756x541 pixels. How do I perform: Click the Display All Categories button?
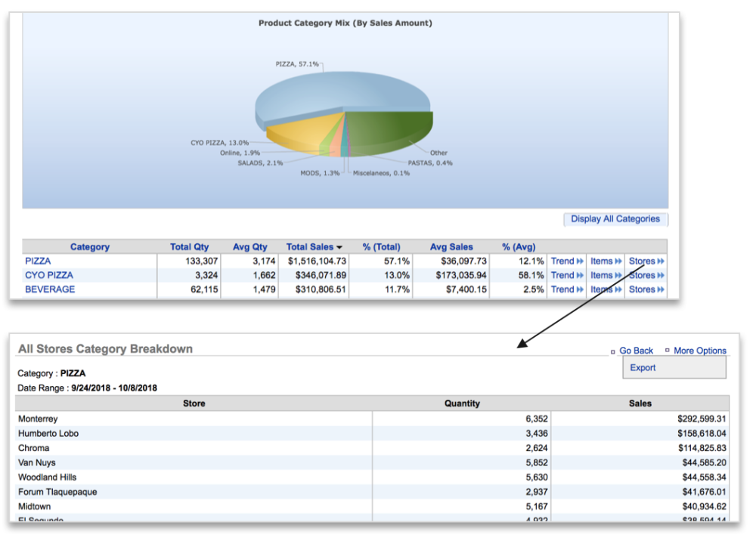tap(615, 219)
